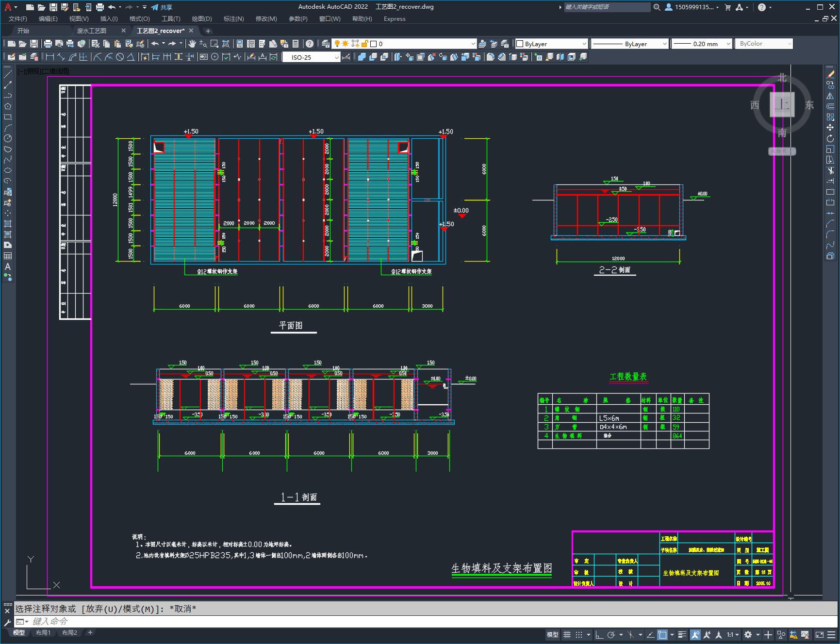Select the Erase tool
This screenshot has height=644, width=840.
[830, 74]
